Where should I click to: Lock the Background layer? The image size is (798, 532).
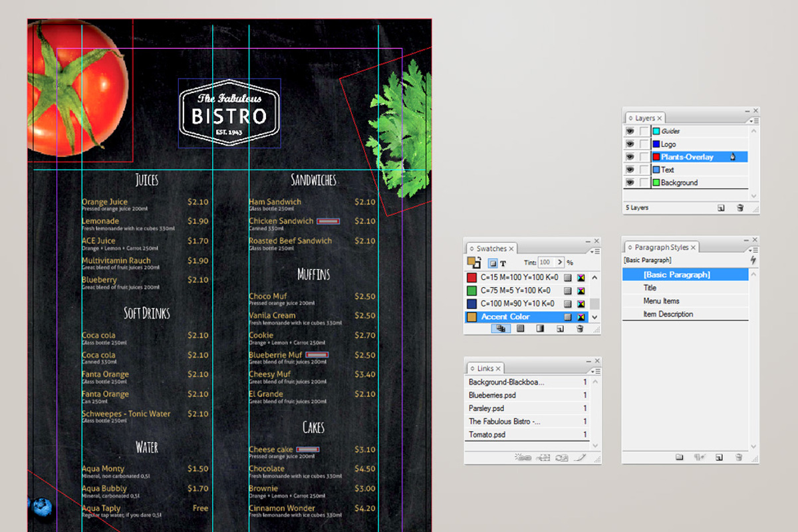coord(643,182)
